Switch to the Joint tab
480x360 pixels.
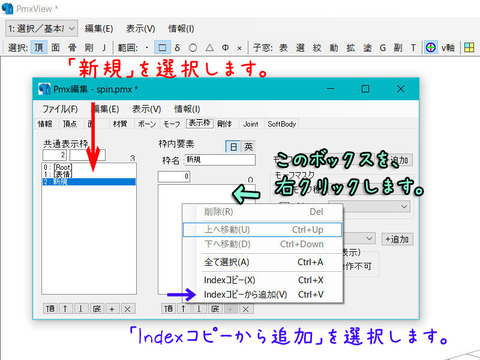[251, 124]
